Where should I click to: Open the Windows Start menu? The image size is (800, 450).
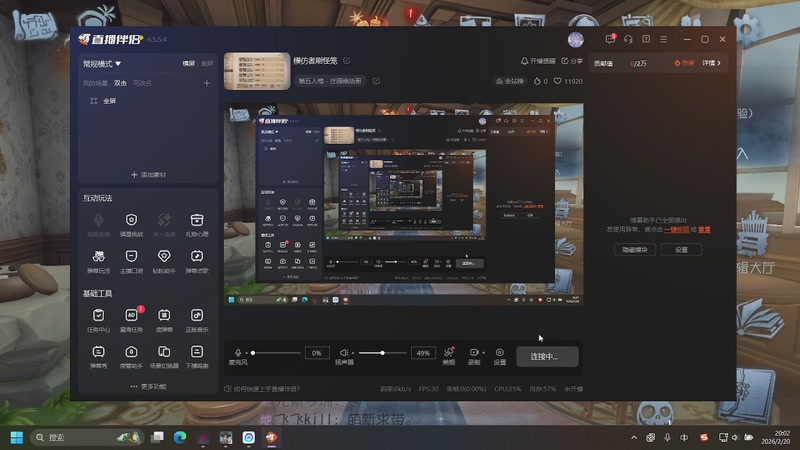click(x=17, y=438)
